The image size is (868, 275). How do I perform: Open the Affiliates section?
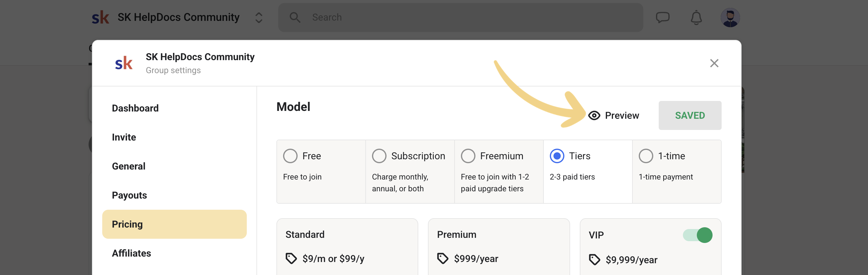(132, 253)
